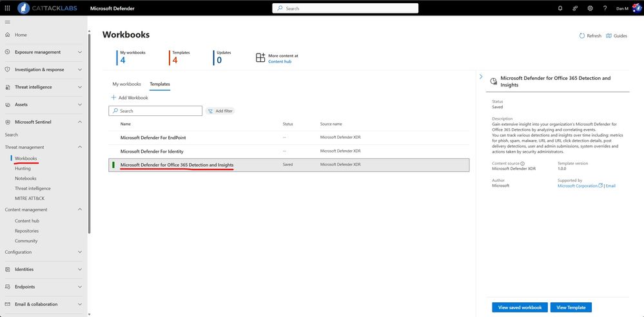Viewport: 644px width, 317px height.
Task: Open Hunting under Threat management
Action: click(x=23, y=168)
